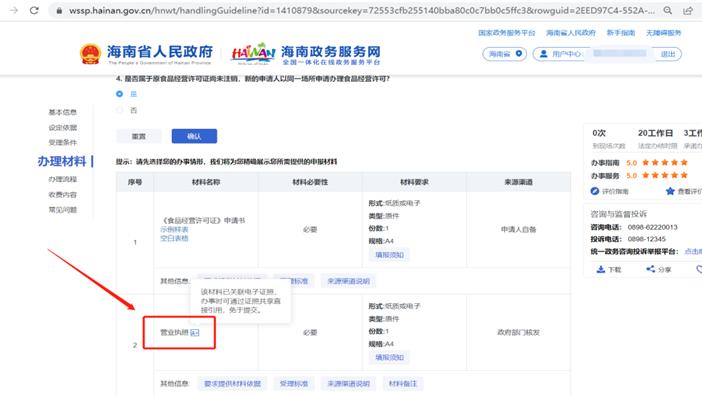This screenshot has width=702, height=396.
Task: Click 来源渠道说明 in row 2 other info
Action: coord(348,383)
